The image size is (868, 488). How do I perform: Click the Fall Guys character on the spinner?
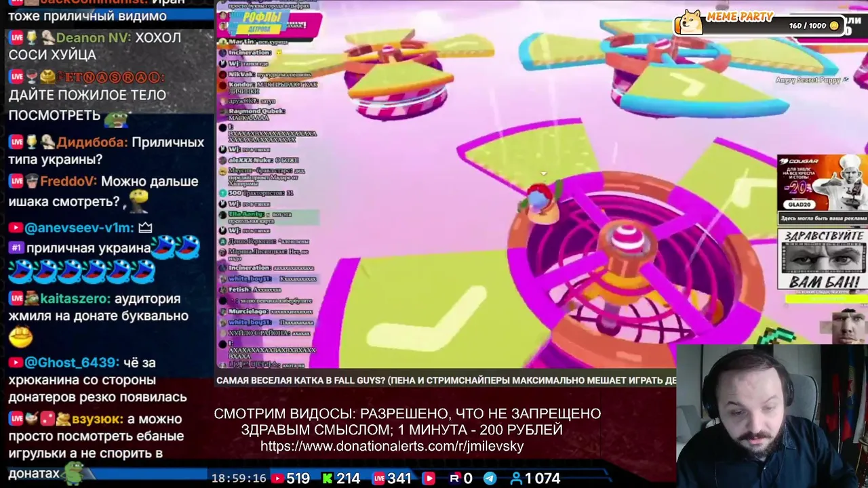(541, 202)
